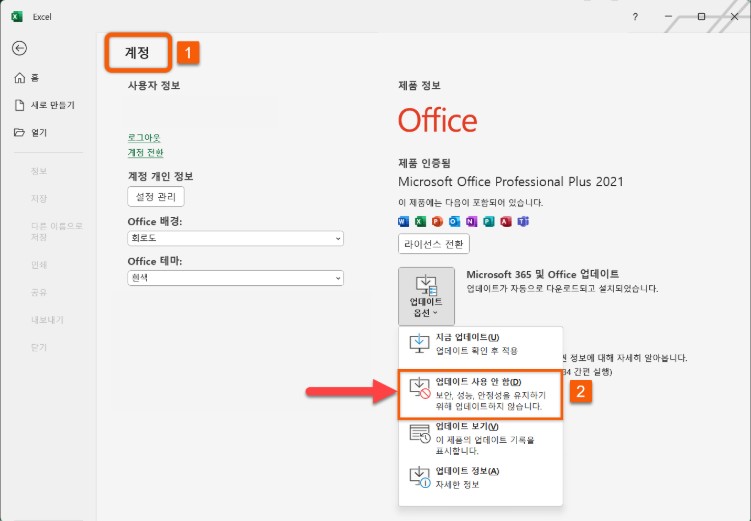Click the new document icon

[20, 105]
